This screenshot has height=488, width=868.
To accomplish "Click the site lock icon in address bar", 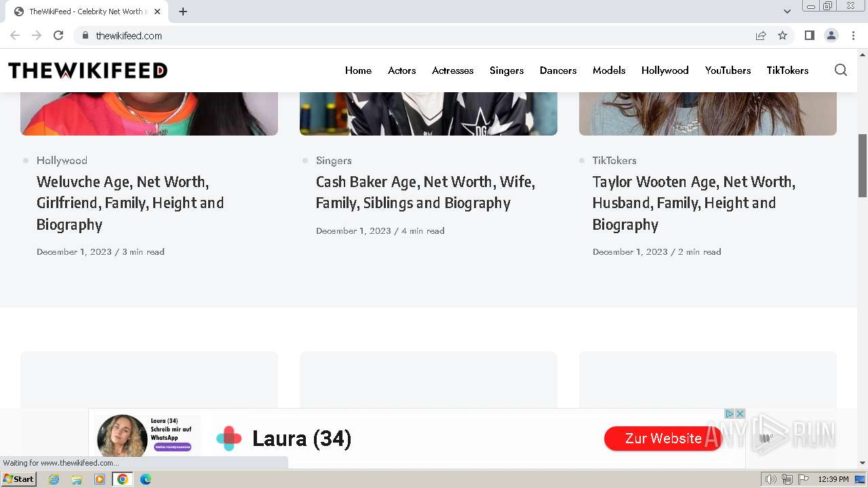I will coord(85,35).
